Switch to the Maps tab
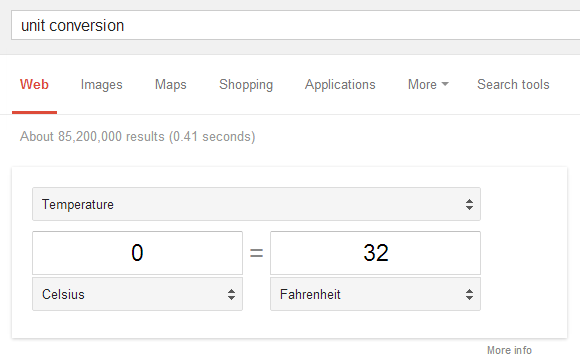580x360 pixels. coord(171,85)
